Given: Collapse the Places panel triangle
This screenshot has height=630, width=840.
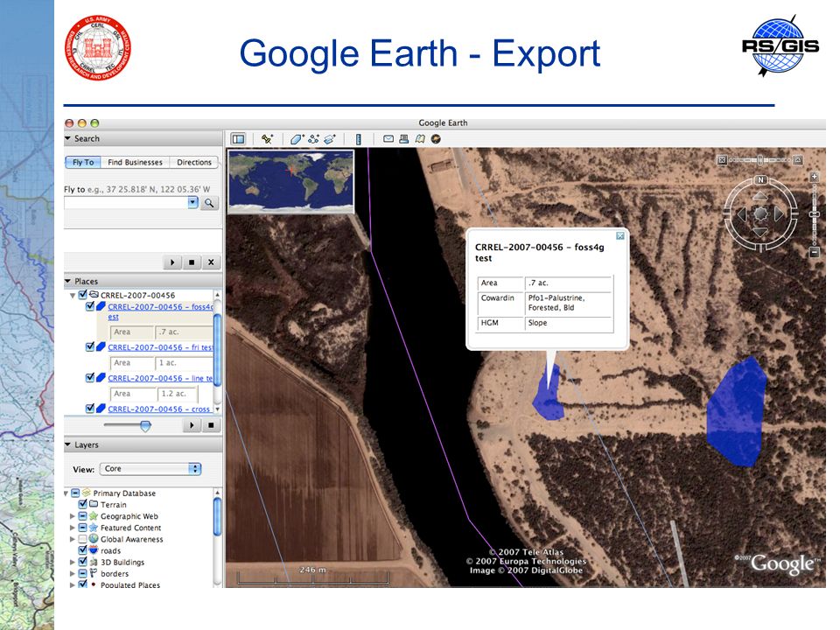Looking at the screenshot, I should click(68, 281).
